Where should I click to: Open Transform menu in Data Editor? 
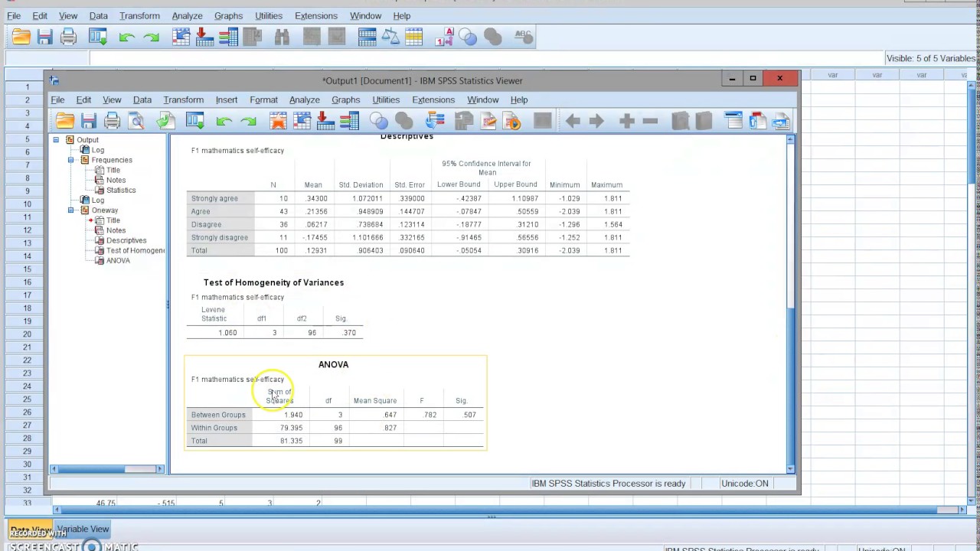coord(139,15)
